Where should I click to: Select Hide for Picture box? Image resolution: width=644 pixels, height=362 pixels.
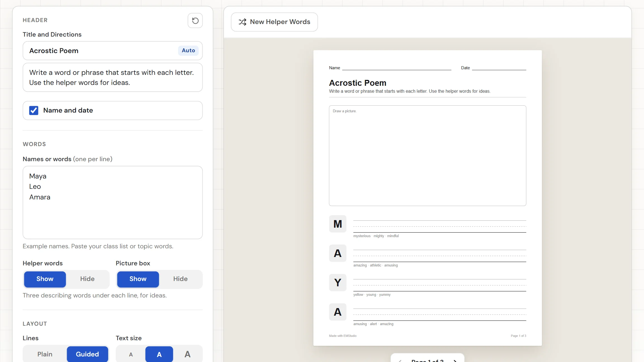point(180,279)
